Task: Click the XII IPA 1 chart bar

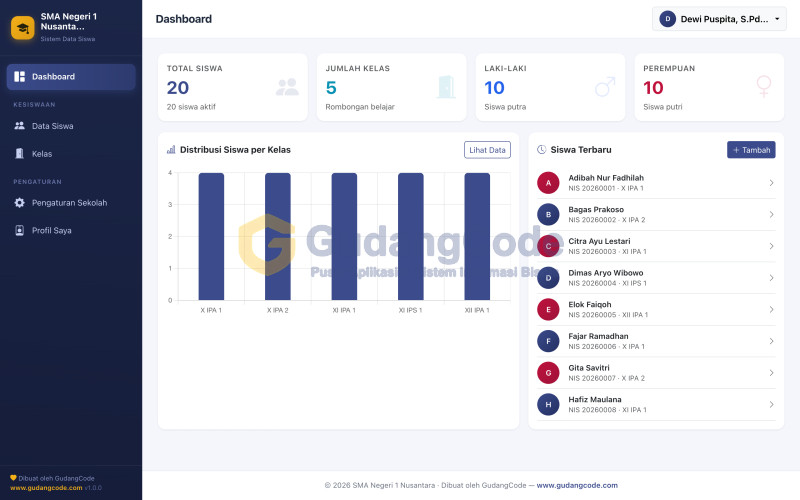Action: click(477, 236)
